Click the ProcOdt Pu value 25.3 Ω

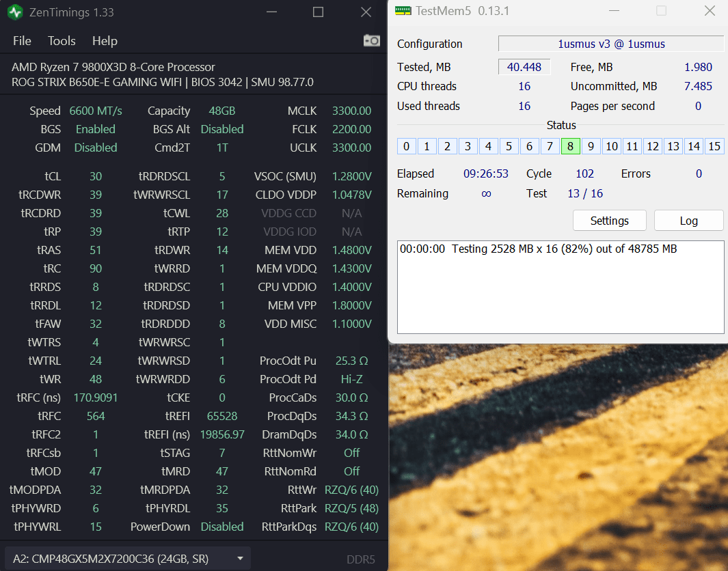[351, 361]
